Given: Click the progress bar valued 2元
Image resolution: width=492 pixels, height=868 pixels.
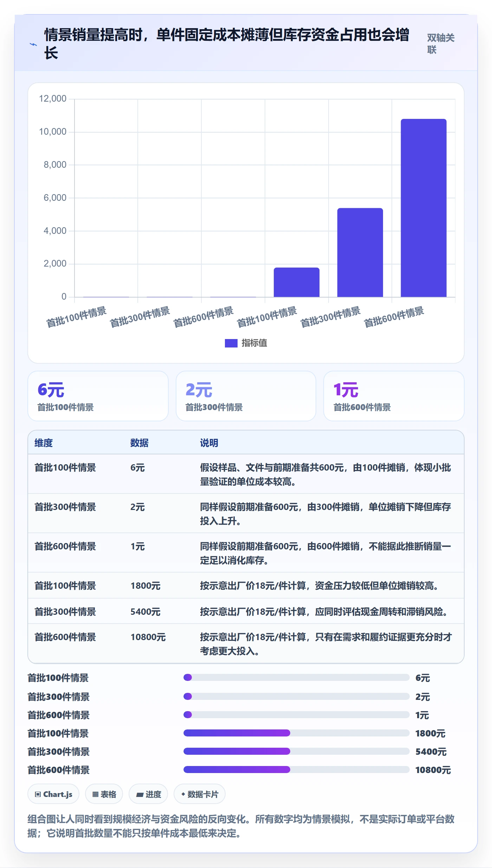Looking at the screenshot, I should 296,696.
